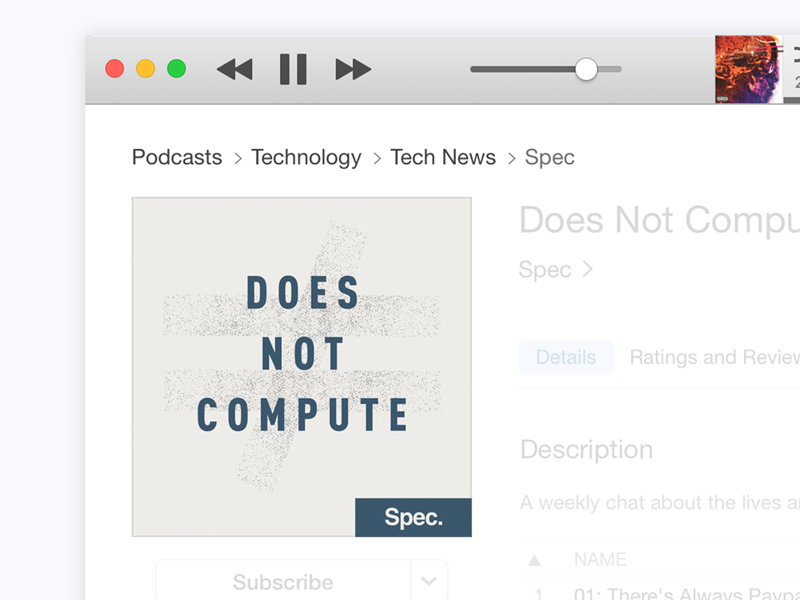This screenshot has width=800, height=600.
Task: Click the Spec. badge on the podcast artwork
Action: point(413,517)
